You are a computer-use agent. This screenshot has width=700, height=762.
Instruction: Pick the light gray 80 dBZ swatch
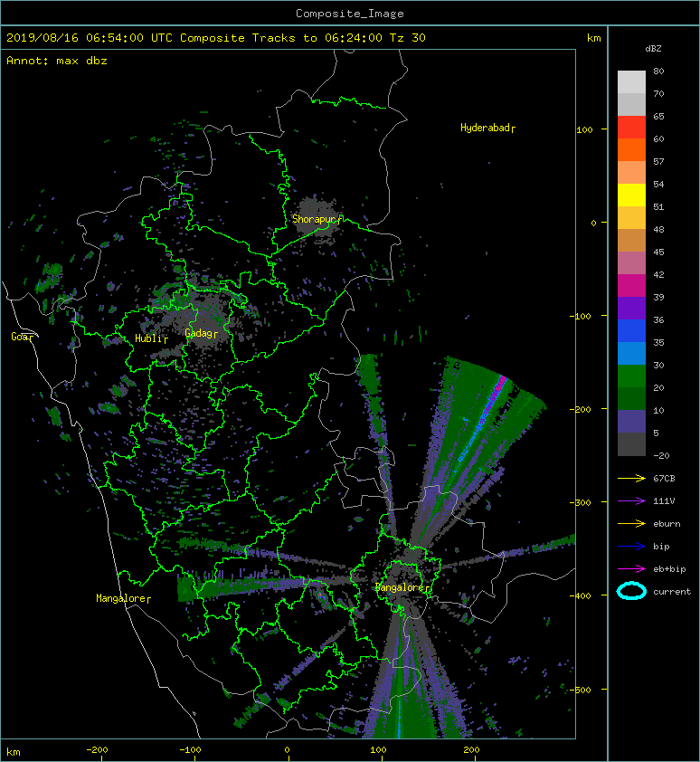click(x=631, y=81)
